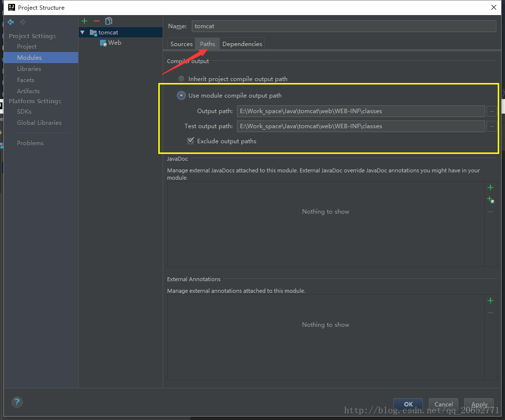Click the back navigation arrow
Viewport: 505px width, 420px height.
11,22
